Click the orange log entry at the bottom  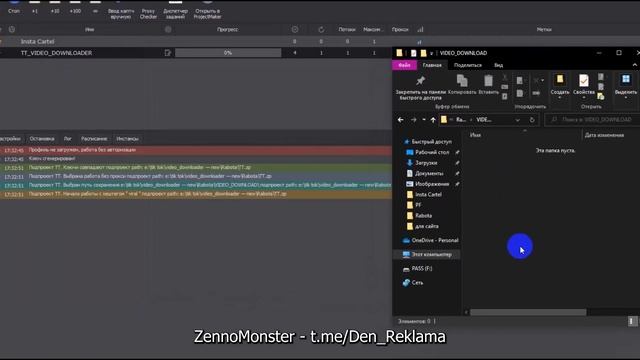click(196, 194)
